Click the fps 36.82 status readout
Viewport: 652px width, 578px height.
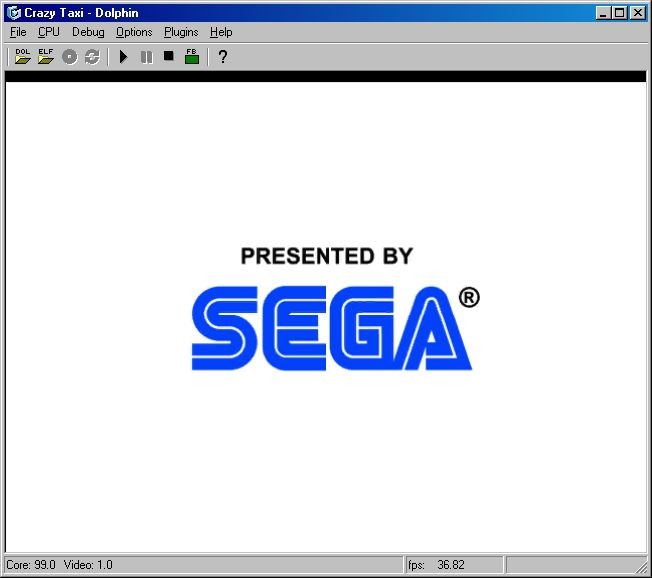coord(436,565)
